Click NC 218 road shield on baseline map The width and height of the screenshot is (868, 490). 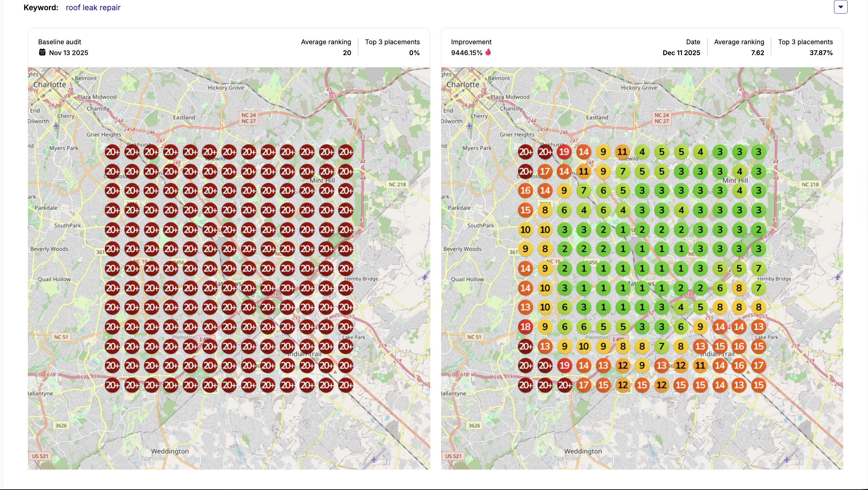(397, 184)
